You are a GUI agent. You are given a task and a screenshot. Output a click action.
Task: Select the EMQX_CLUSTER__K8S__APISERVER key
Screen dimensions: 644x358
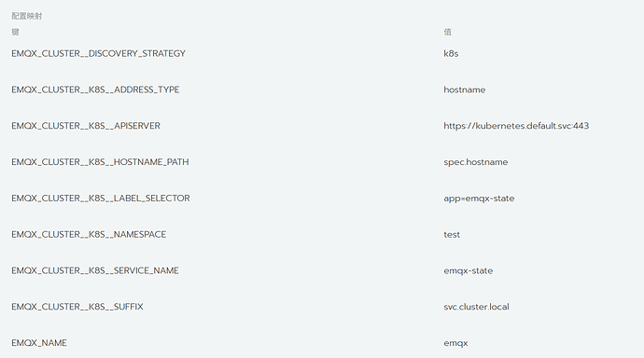(86, 126)
